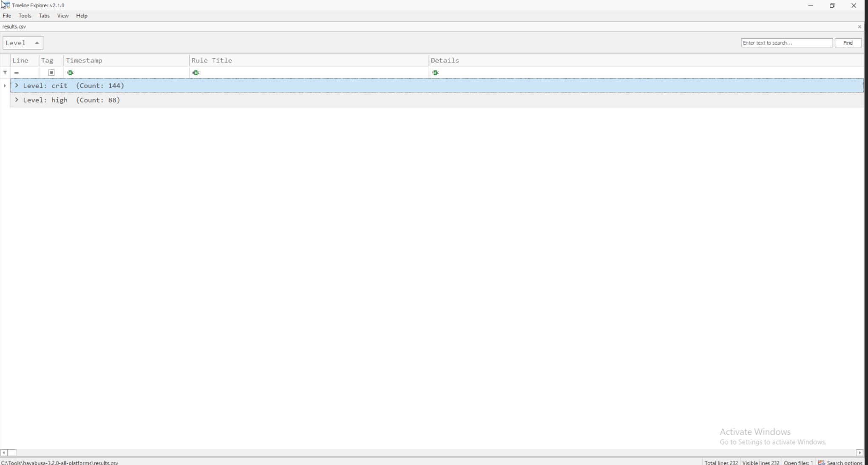Toggle the Tag filter checkbox
Viewport: 868px width, 465px height.
click(51, 73)
